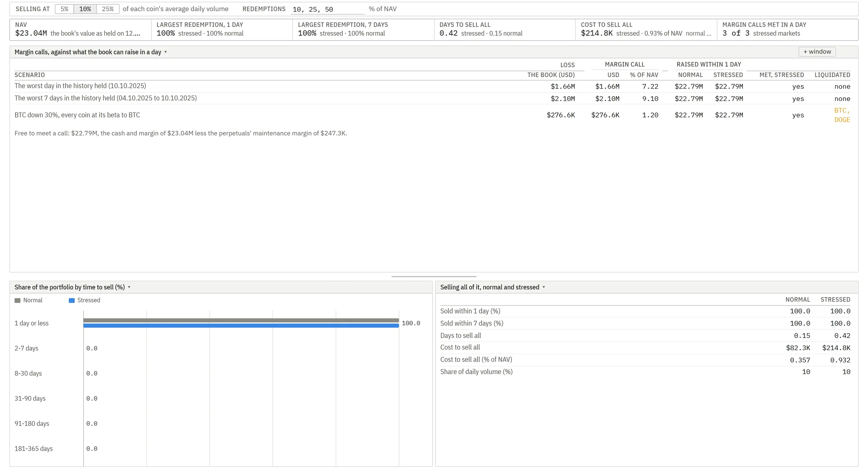The width and height of the screenshot is (868, 468).
Task: Click the 9.10 percent of NAV value
Action: point(650,99)
